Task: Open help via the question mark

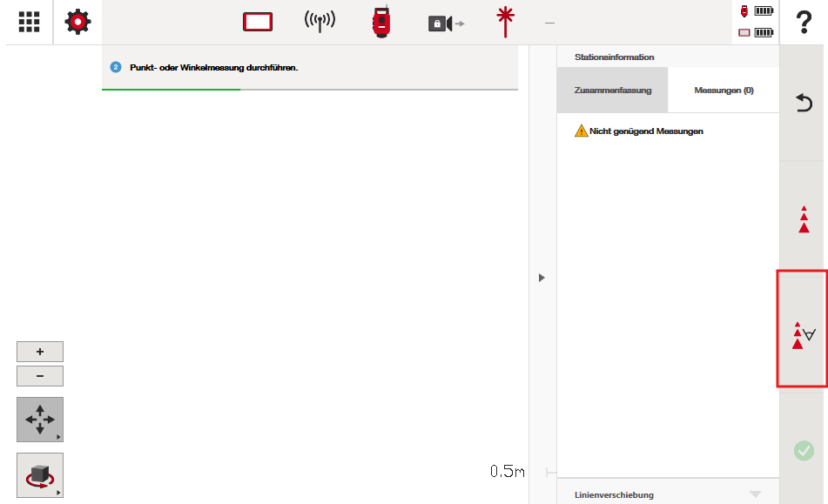Action: (x=804, y=23)
